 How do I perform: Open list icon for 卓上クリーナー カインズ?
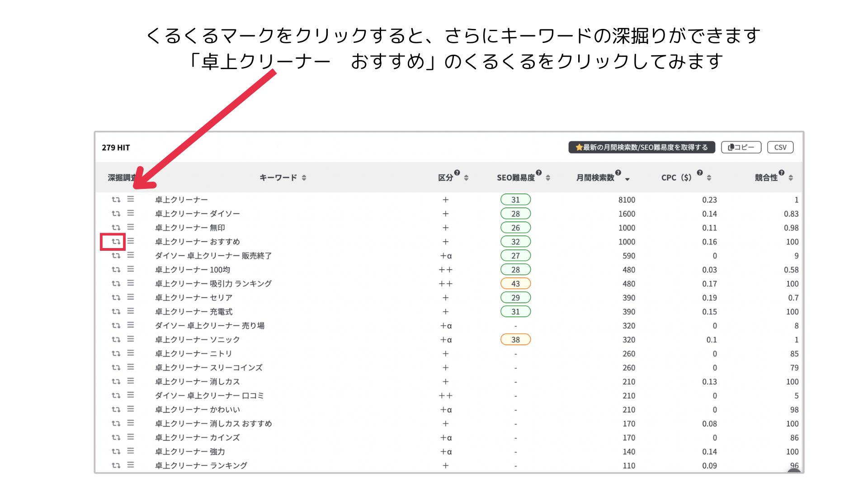point(131,437)
